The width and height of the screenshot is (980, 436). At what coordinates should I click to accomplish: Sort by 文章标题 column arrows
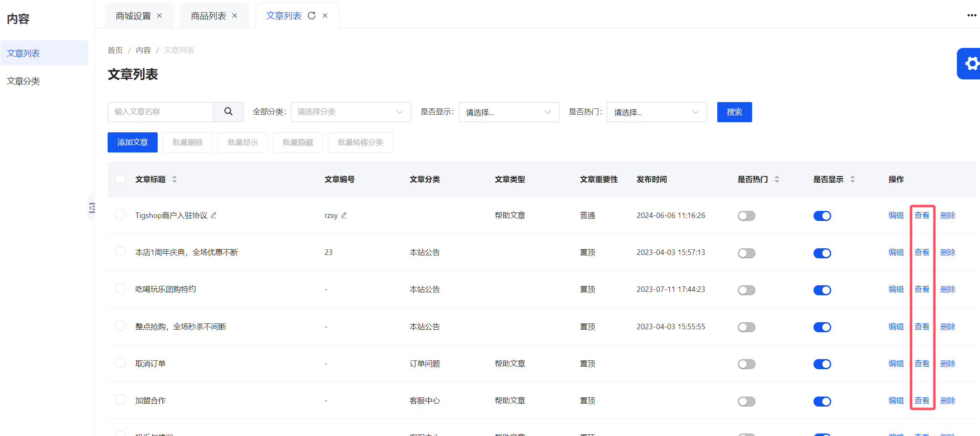click(174, 179)
